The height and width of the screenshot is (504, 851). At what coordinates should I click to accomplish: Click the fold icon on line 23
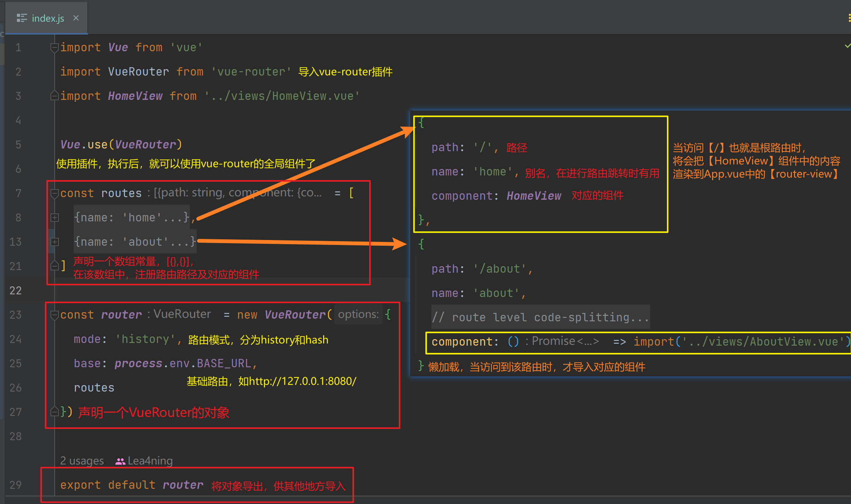[54, 314]
